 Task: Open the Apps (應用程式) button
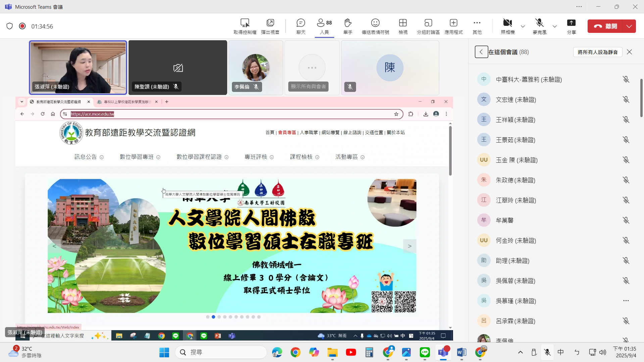coord(453,26)
